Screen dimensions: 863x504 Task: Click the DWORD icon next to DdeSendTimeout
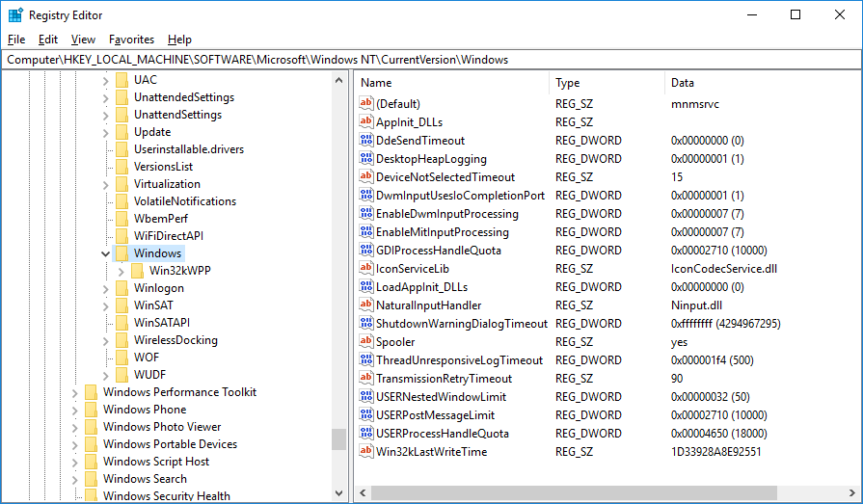pyautogui.click(x=366, y=140)
